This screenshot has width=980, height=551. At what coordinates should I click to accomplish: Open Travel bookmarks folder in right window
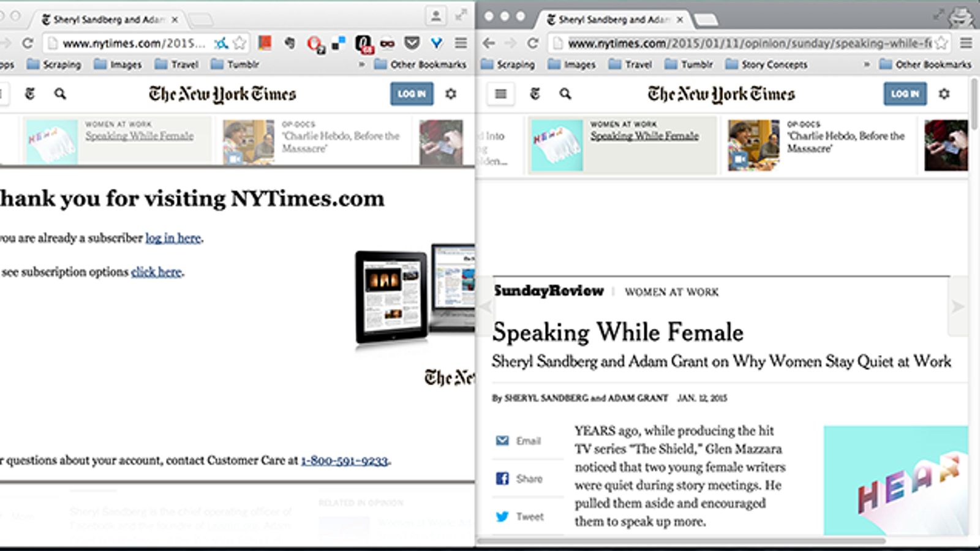click(630, 64)
